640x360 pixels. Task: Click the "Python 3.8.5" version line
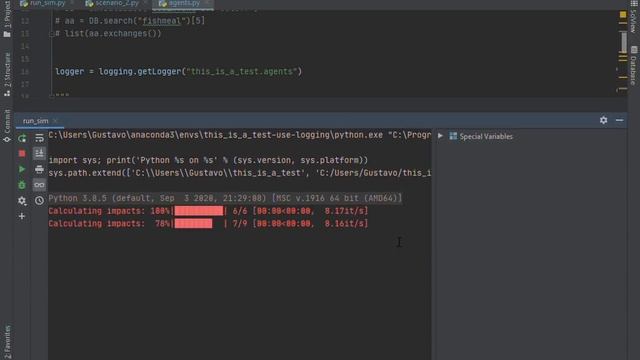tap(225, 198)
